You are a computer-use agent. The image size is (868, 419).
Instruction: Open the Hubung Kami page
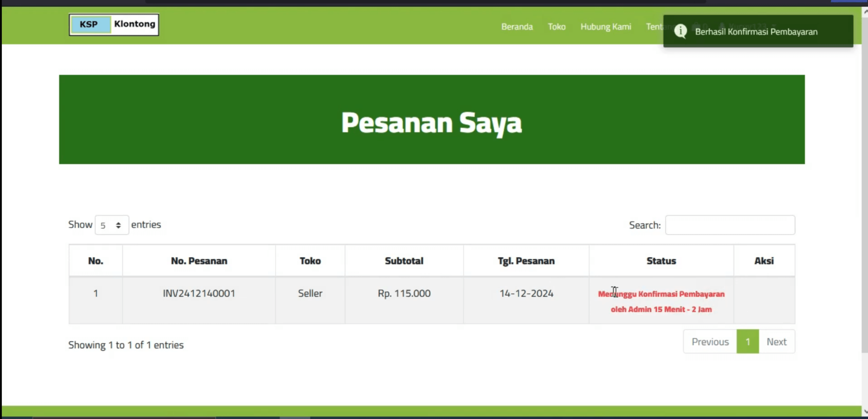[605, 26]
